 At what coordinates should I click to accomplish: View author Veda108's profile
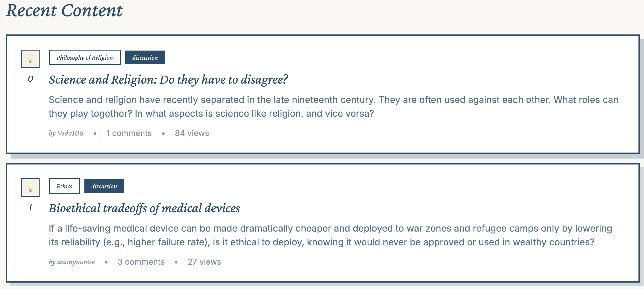[66, 133]
